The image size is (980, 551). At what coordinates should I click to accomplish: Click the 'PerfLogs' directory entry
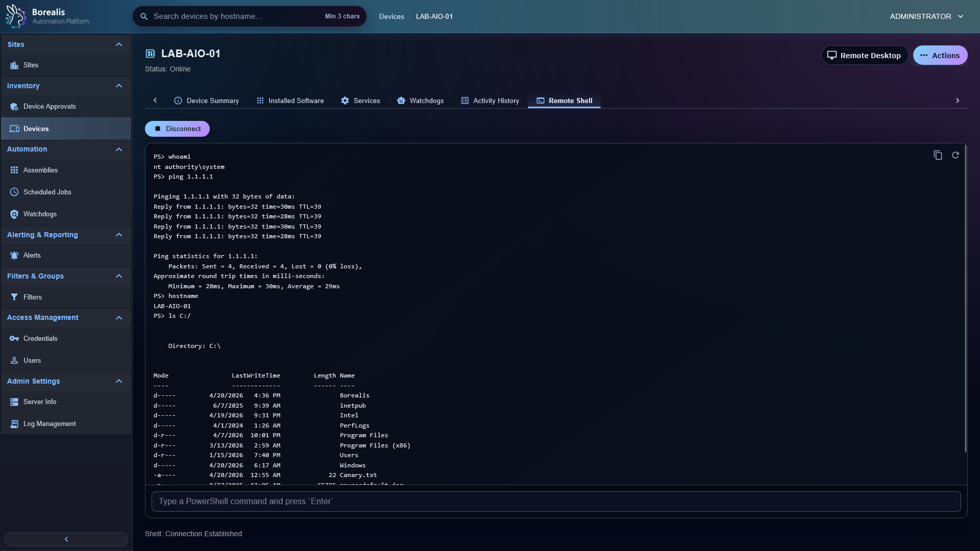pyautogui.click(x=355, y=426)
